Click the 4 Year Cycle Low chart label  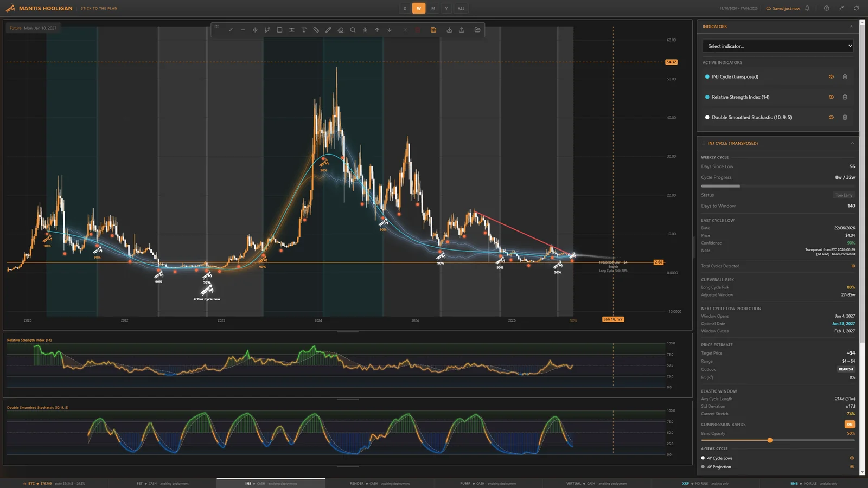pos(207,299)
